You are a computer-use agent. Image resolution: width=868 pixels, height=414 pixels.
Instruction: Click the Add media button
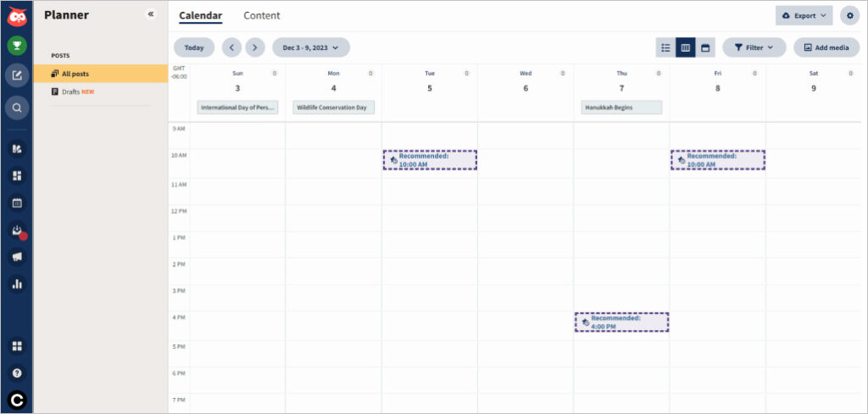coord(826,48)
